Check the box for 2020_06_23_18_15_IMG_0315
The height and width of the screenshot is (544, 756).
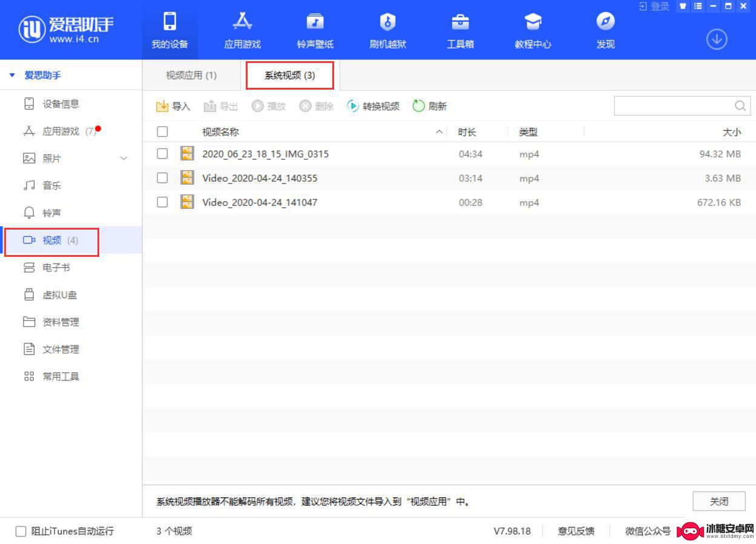pos(162,153)
